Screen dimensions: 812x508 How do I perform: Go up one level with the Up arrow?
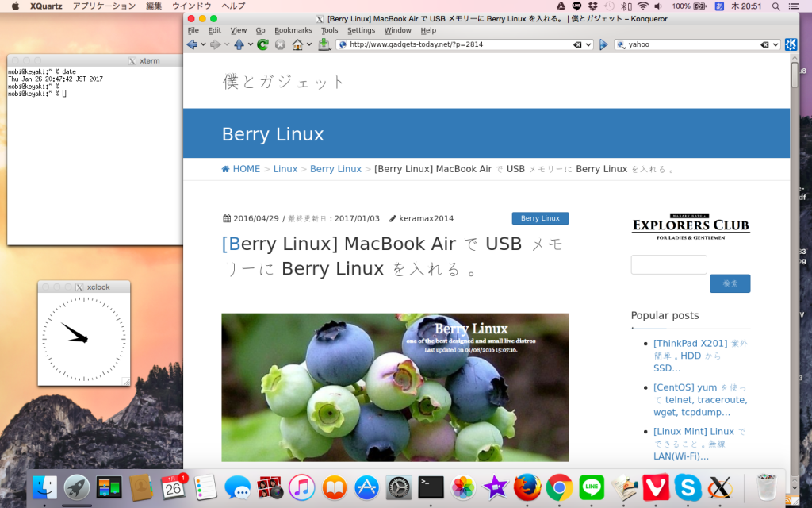[x=239, y=44]
